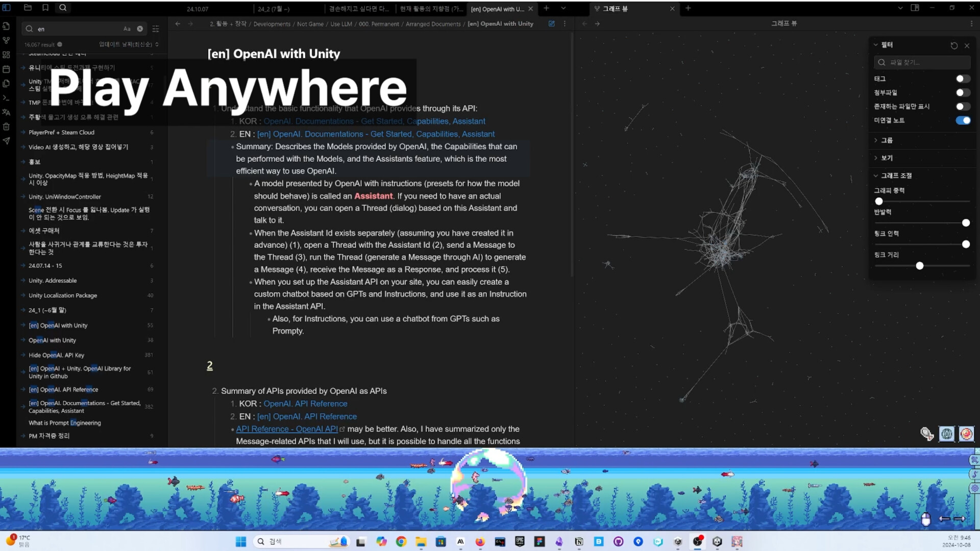980x551 pixels.
Task: Open the trash icon in the left ribbon
Action: click(6, 126)
